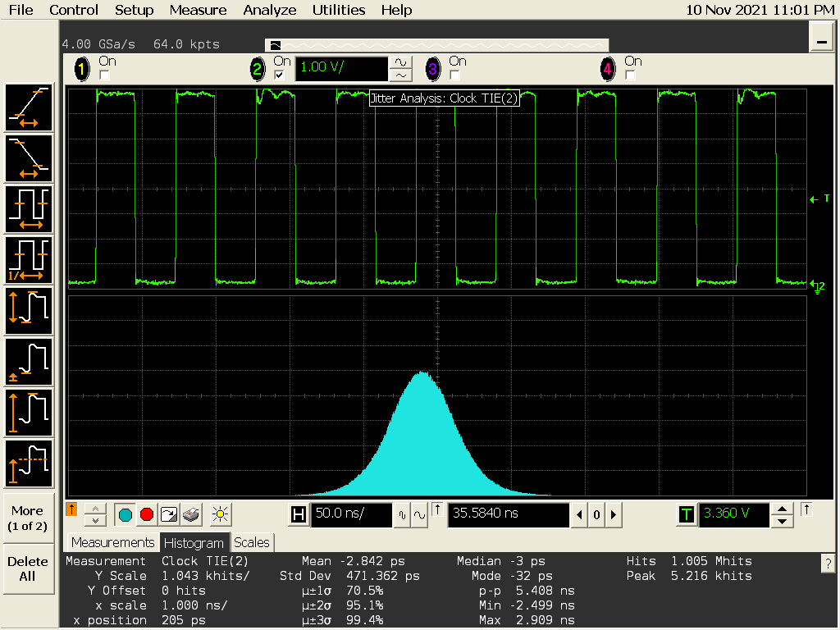Image resolution: width=840 pixels, height=630 pixels.
Task: Disable channel 2 On checkbox
Action: (x=279, y=75)
